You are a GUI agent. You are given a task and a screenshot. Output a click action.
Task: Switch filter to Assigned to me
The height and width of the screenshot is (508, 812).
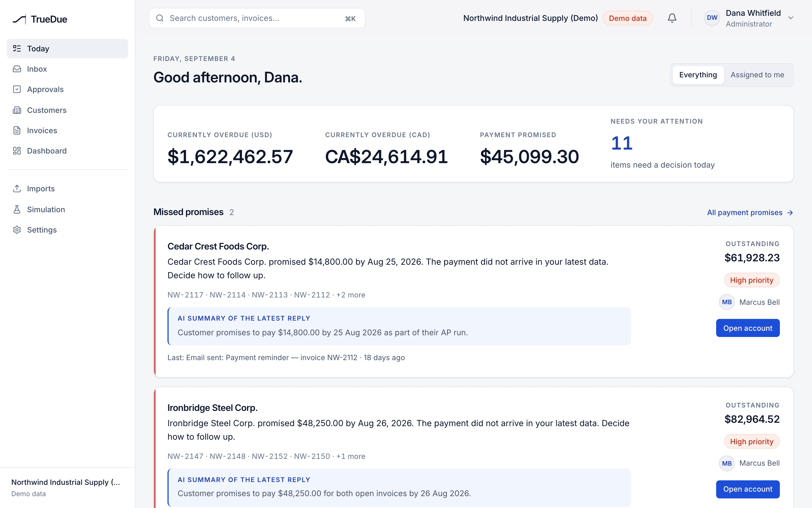757,75
